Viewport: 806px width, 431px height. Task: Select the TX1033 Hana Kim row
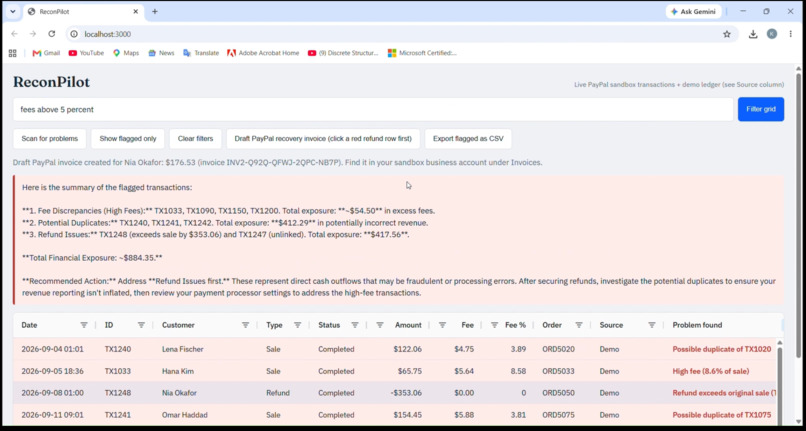coord(396,371)
